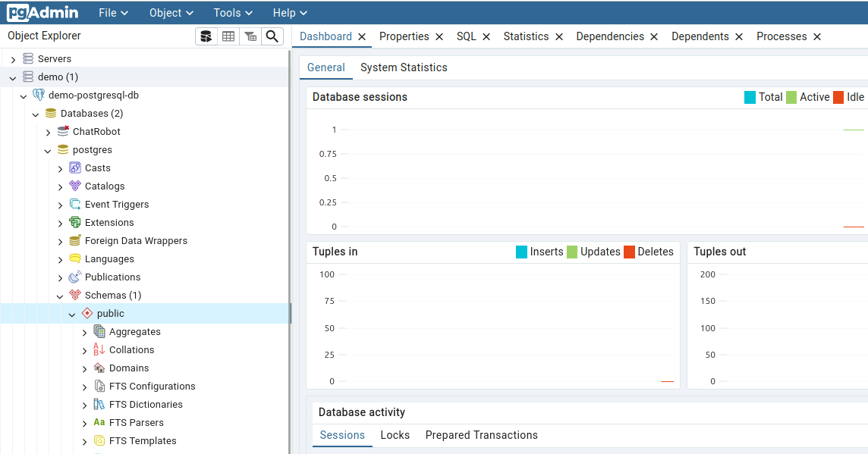Open the Locks tab in Database activity

(395, 435)
